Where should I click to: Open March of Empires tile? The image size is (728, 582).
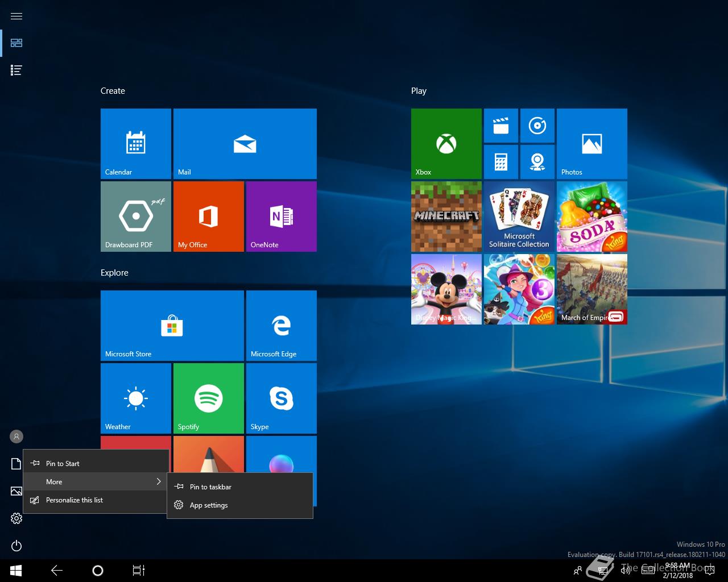pos(592,289)
